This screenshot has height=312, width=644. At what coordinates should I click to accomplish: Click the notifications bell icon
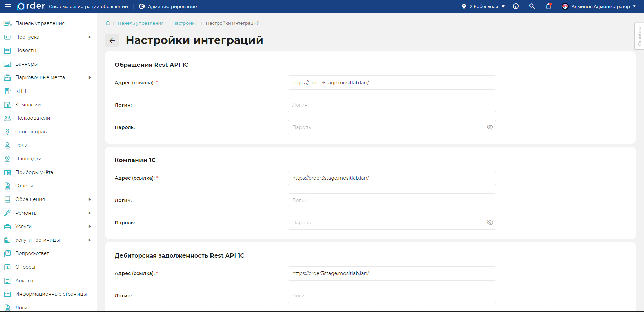coord(548,6)
